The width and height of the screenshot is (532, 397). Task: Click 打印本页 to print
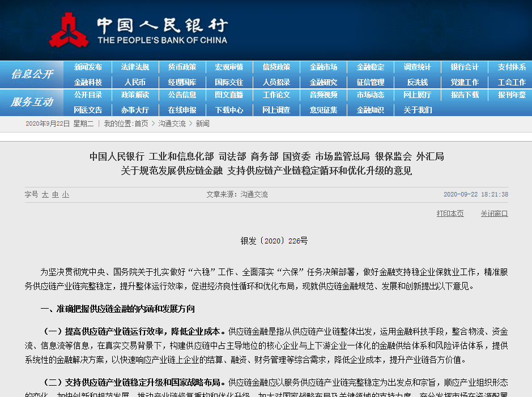pyautogui.click(x=450, y=214)
